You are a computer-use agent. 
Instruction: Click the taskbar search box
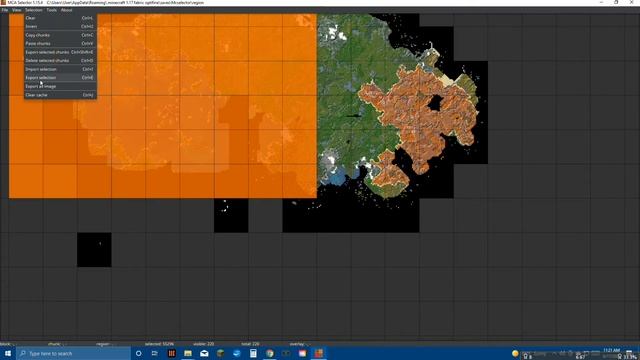click(73, 353)
